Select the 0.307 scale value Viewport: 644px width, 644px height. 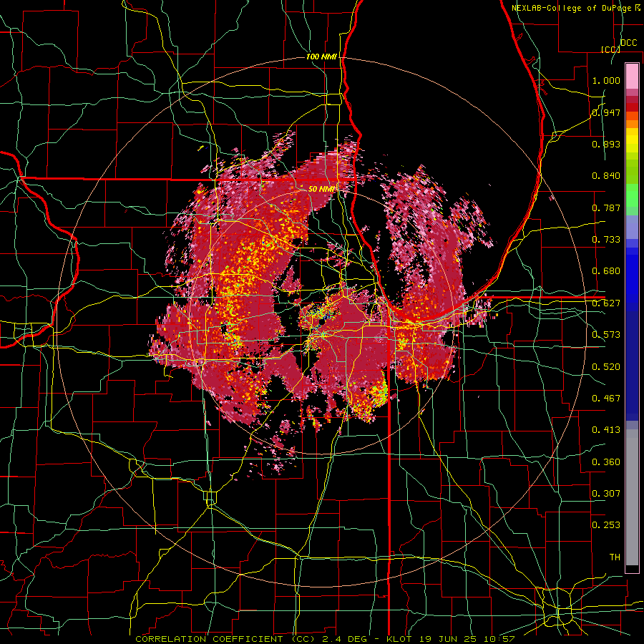606,494
